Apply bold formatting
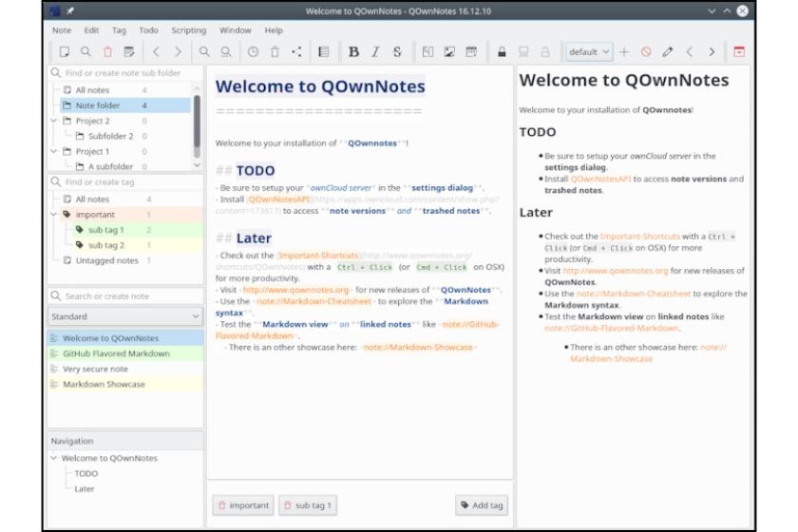The image size is (798, 532). coord(353,51)
